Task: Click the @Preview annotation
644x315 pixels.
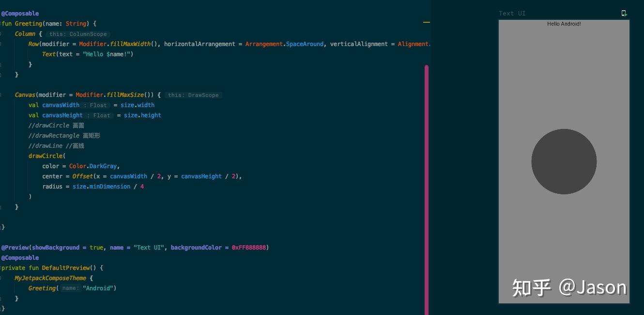Action: coord(15,248)
